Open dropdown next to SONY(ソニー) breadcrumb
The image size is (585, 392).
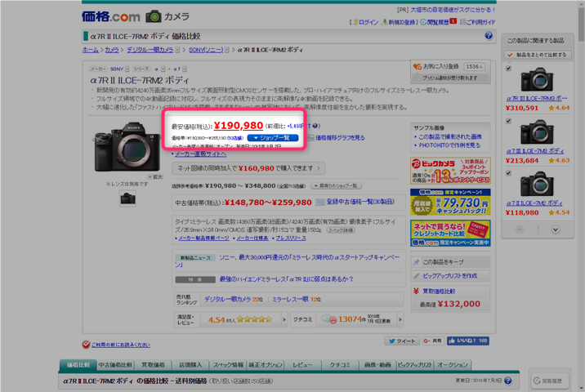coord(227,50)
